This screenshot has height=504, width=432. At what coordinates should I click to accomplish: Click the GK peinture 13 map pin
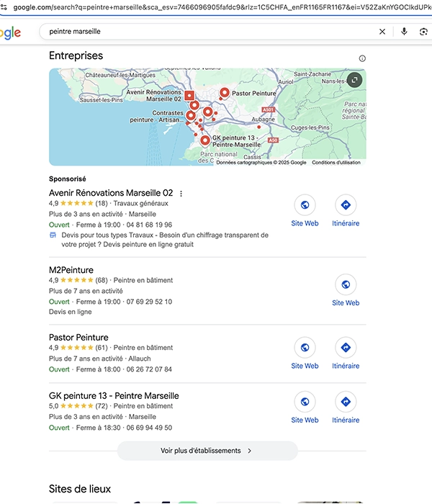205,141
